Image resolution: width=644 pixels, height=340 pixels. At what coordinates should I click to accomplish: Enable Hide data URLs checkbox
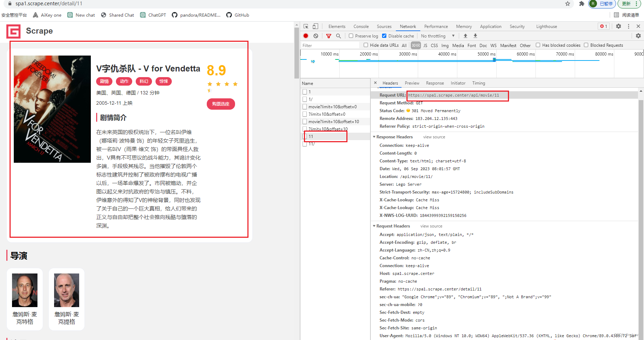pos(366,45)
